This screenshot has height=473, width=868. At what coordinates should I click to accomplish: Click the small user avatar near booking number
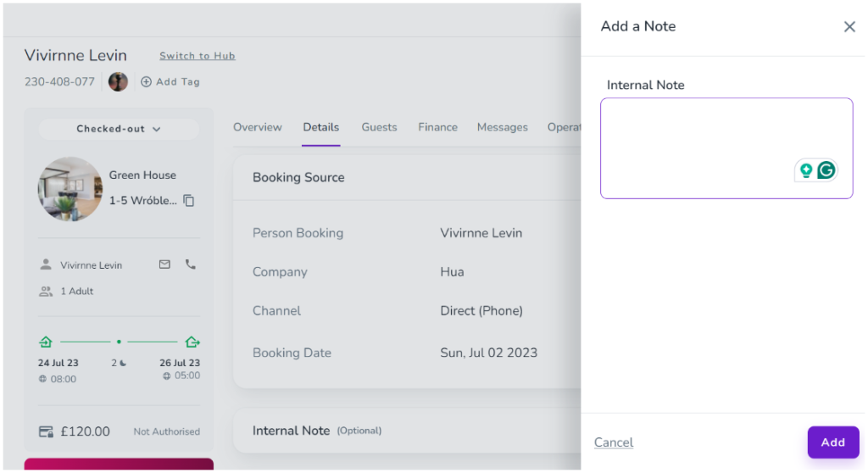coord(119,81)
